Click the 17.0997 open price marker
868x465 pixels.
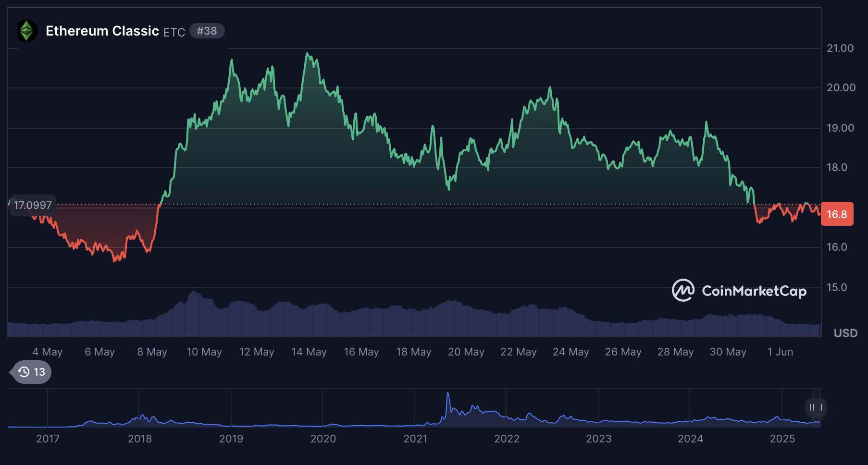point(33,205)
